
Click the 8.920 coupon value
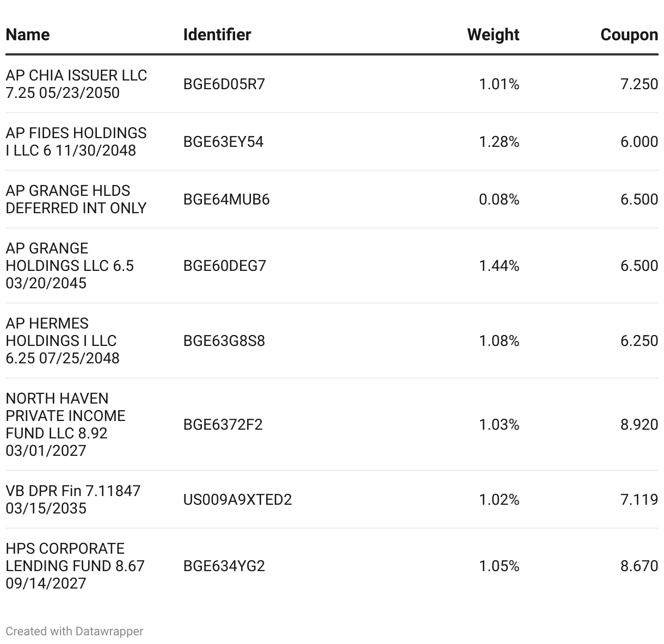639,424
